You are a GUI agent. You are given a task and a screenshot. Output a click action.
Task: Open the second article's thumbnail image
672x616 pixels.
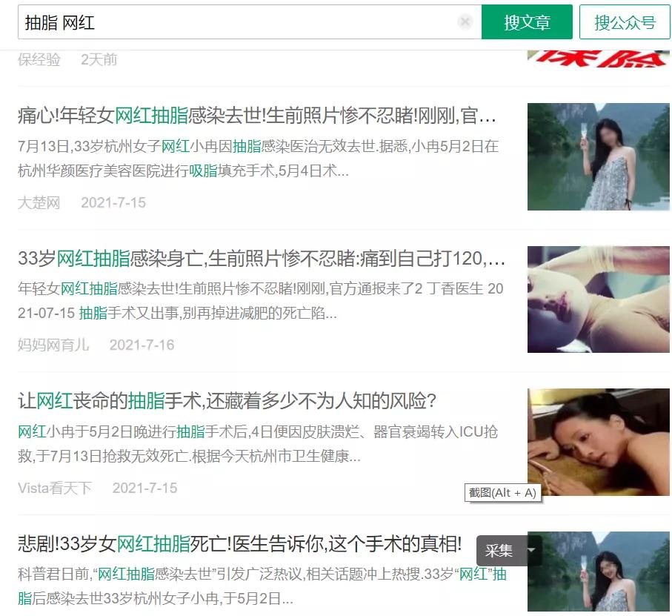[x=599, y=299]
